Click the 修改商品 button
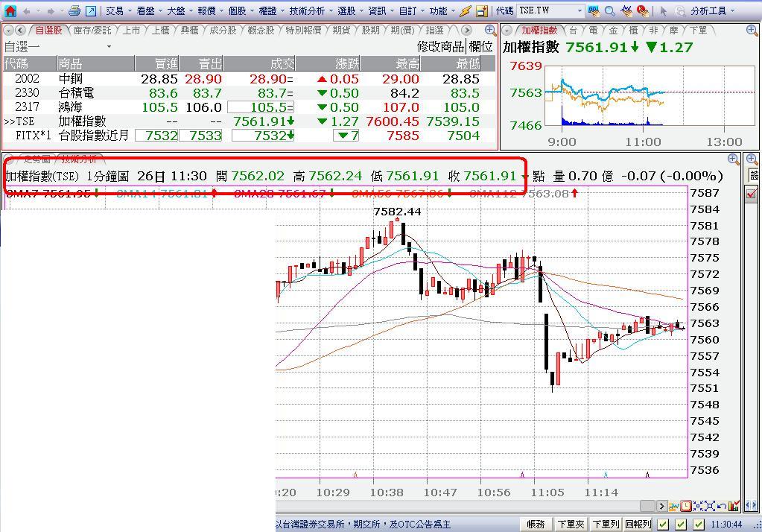Viewport: 762px width, 532px height. tap(441, 47)
